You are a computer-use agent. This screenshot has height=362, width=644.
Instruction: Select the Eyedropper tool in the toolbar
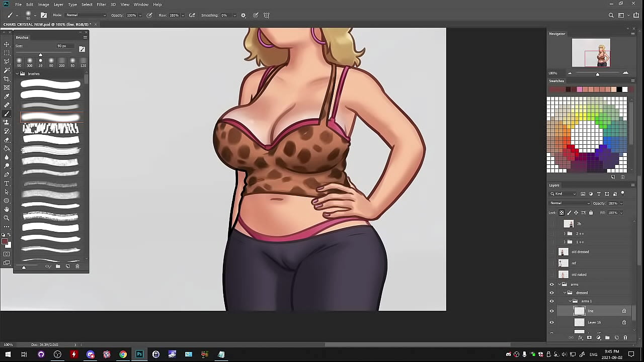point(7,96)
